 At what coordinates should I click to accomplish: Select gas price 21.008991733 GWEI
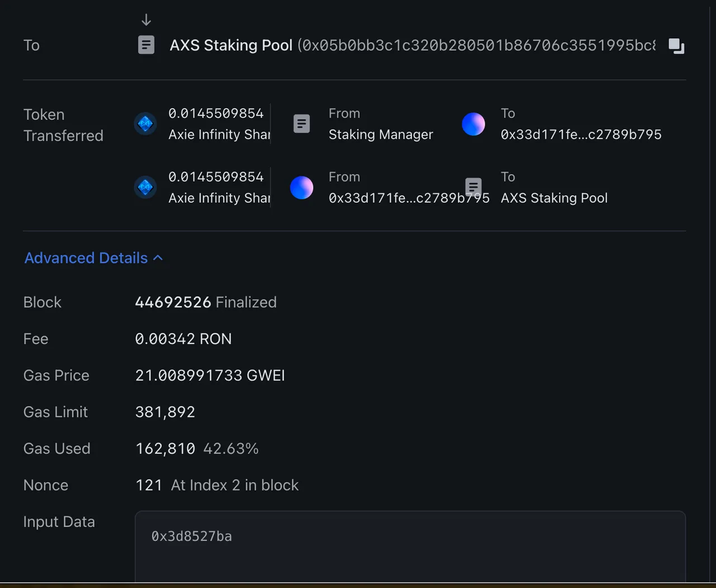tap(210, 375)
